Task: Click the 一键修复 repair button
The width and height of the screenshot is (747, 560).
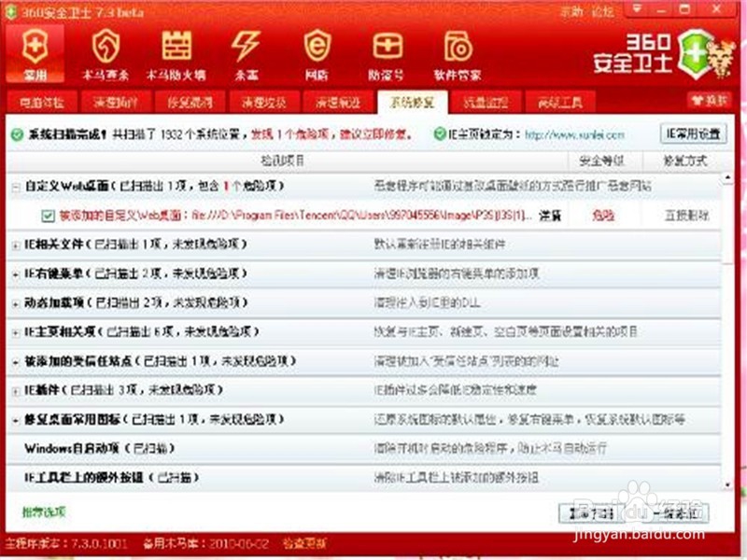Action: 676,513
